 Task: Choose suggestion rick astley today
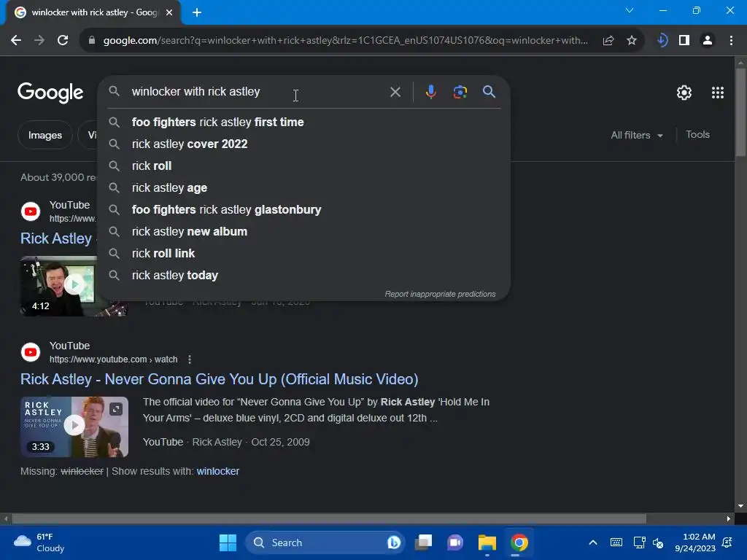304,276
